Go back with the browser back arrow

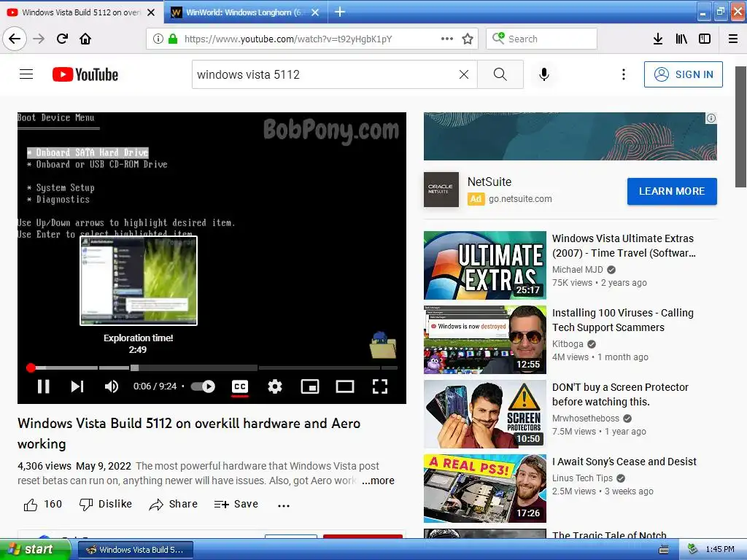tap(15, 39)
